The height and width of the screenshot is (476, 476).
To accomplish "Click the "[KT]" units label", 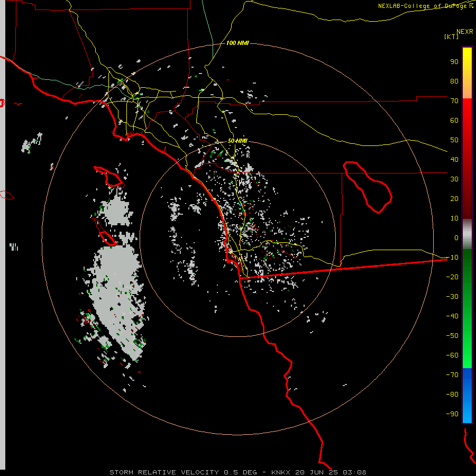I will tap(452, 36).
